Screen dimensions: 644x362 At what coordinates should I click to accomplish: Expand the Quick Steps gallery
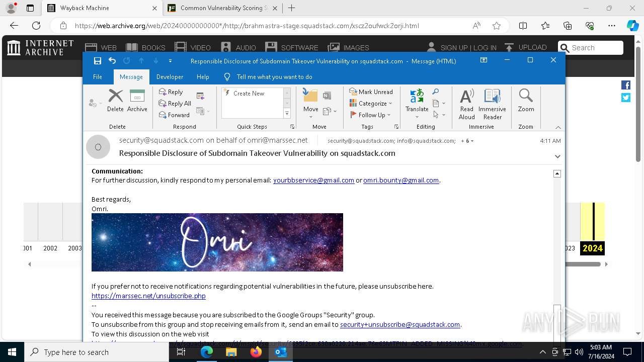click(x=287, y=114)
